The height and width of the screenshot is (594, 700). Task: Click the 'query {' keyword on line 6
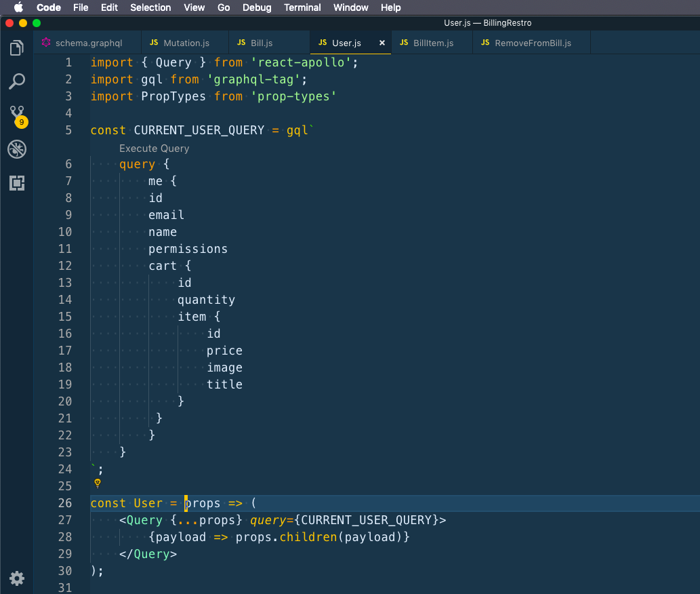tap(144, 164)
